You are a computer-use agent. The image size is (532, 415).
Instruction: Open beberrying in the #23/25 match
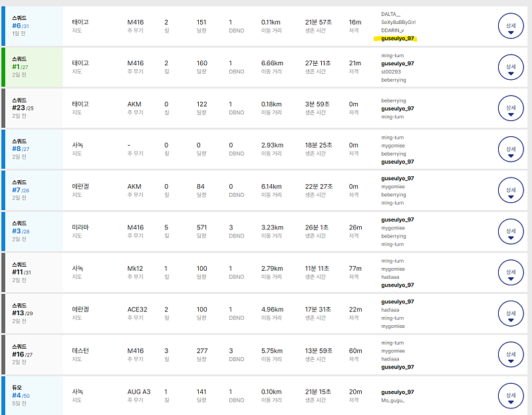(394, 101)
